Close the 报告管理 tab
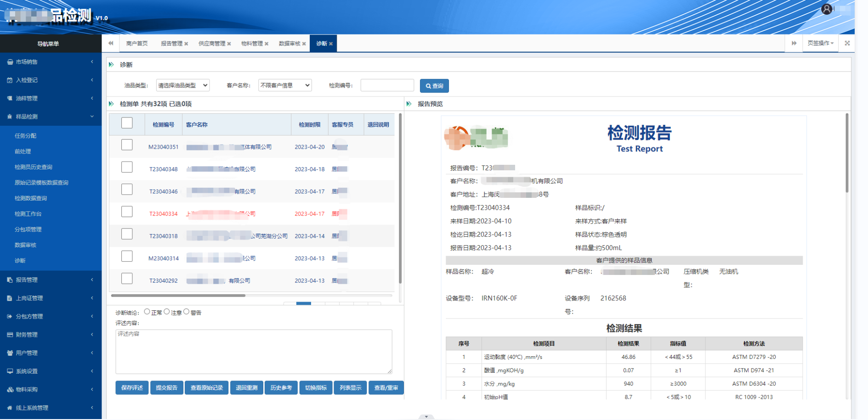 coord(186,44)
